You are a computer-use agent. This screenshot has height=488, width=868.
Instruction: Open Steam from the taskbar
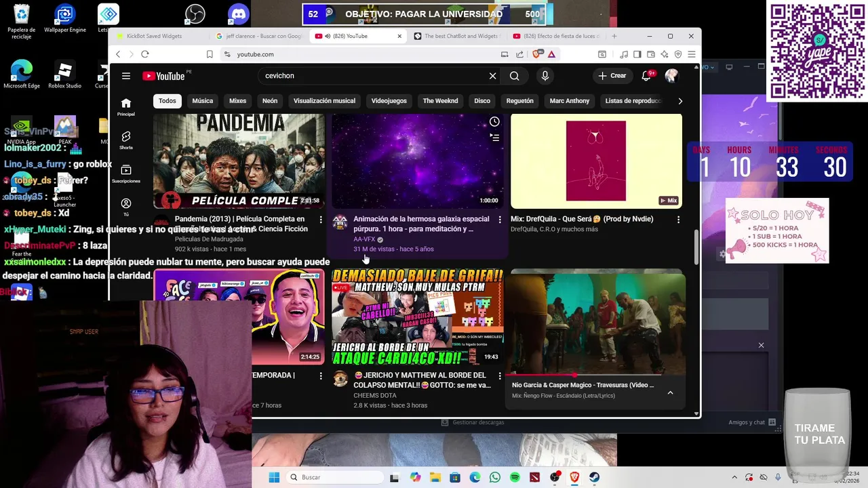click(x=595, y=477)
